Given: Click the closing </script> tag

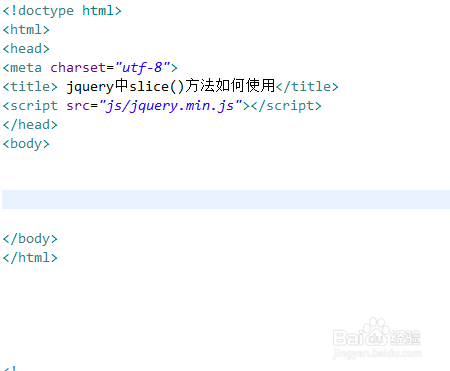Looking at the screenshot, I should tap(286, 106).
